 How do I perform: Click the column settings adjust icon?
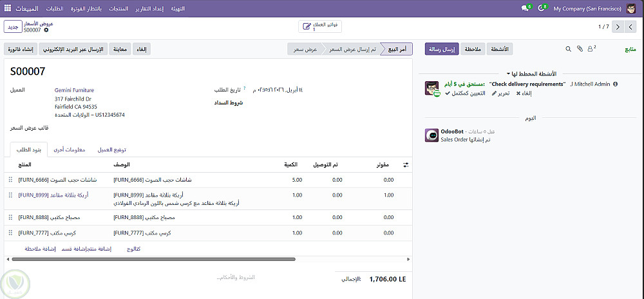click(x=406, y=165)
